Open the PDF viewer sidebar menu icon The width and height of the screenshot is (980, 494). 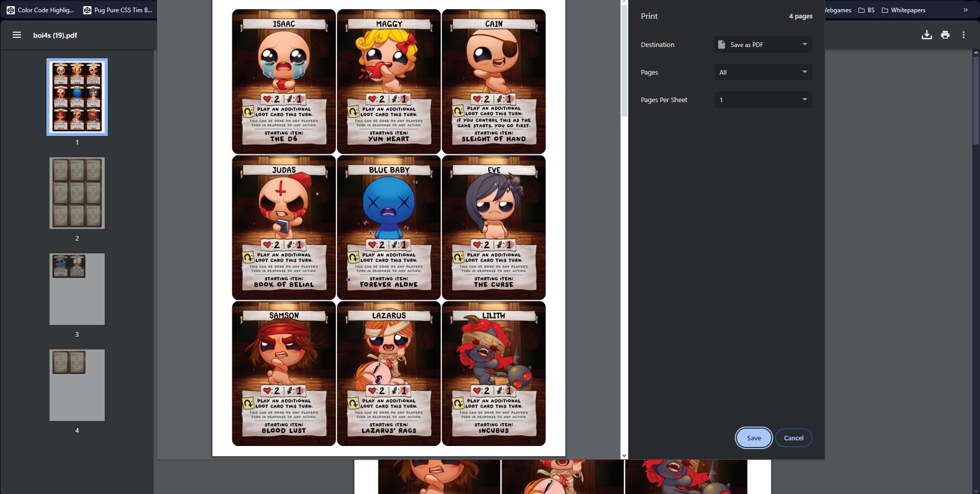coord(17,35)
